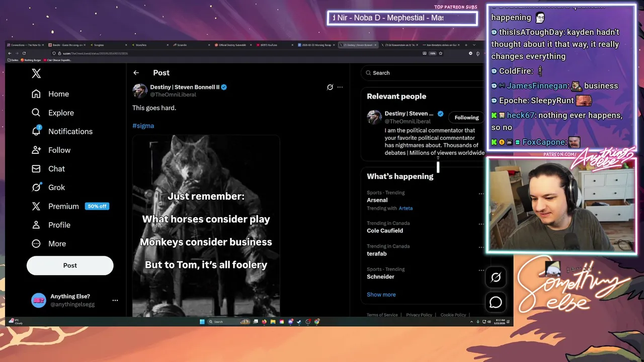Switch to the Official Destiny Subreddit tab
The image size is (644, 362).
pos(233,45)
